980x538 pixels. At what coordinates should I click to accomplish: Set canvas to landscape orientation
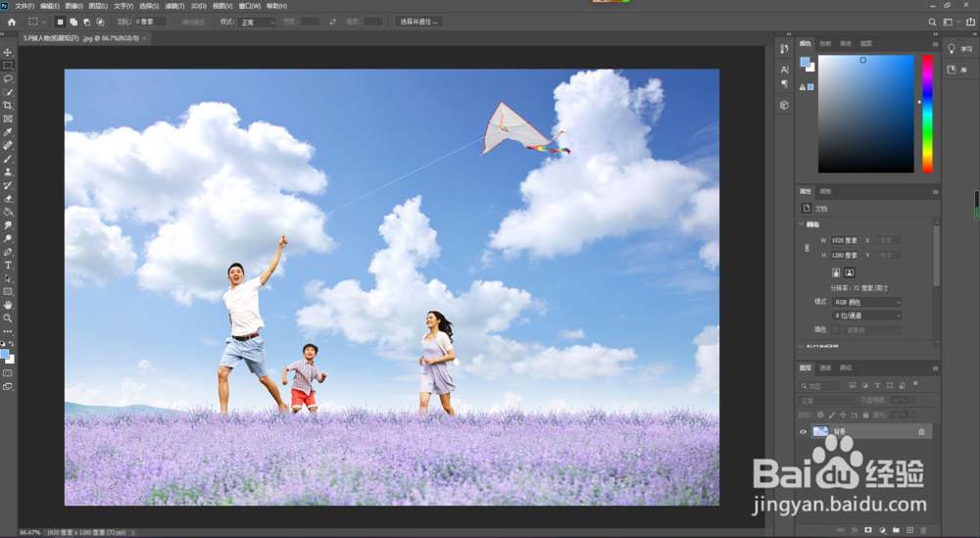click(x=850, y=272)
